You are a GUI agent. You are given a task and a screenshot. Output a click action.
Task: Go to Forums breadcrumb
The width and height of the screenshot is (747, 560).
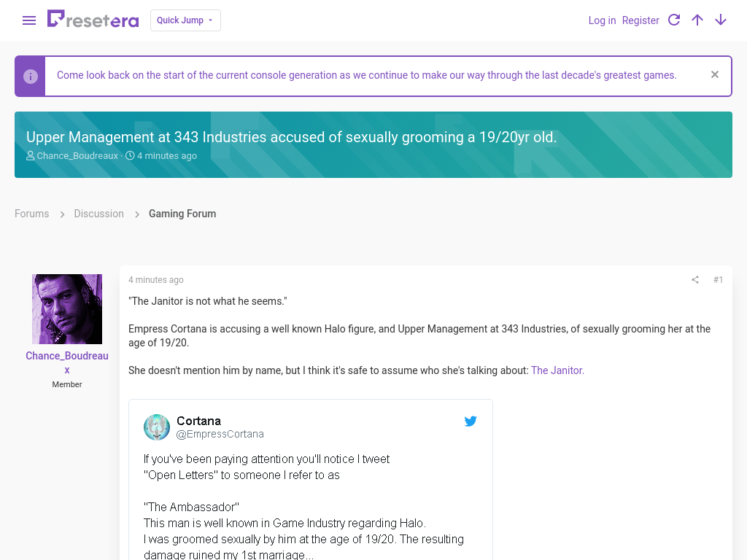tap(32, 214)
